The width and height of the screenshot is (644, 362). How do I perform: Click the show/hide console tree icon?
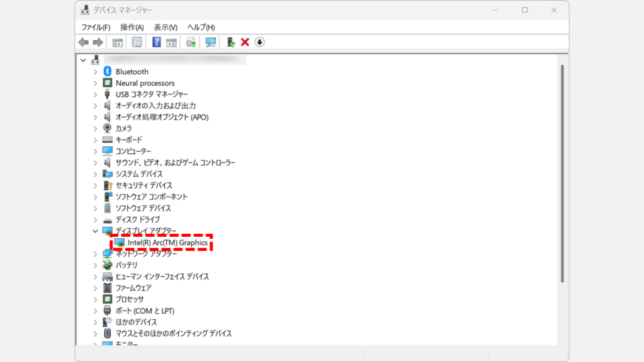(117, 42)
